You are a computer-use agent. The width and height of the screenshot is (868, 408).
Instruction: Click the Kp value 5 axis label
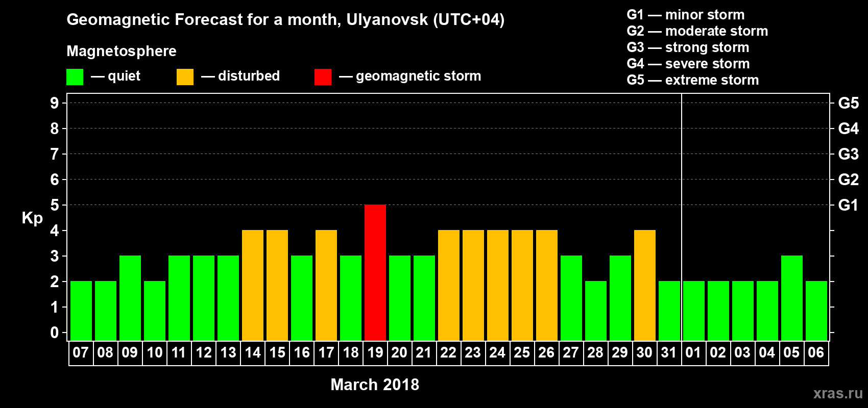(x=55, y=205)
